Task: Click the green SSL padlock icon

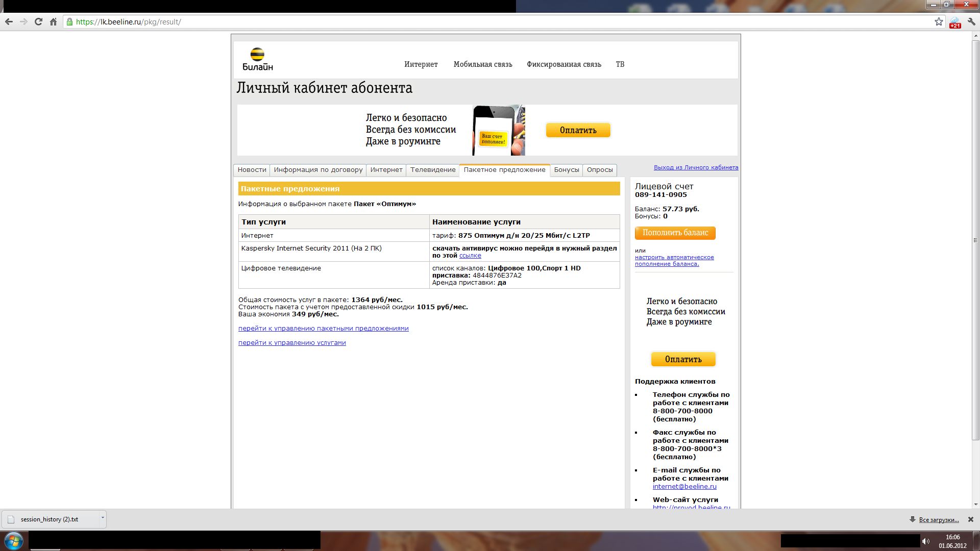Action: click(69, 22)
